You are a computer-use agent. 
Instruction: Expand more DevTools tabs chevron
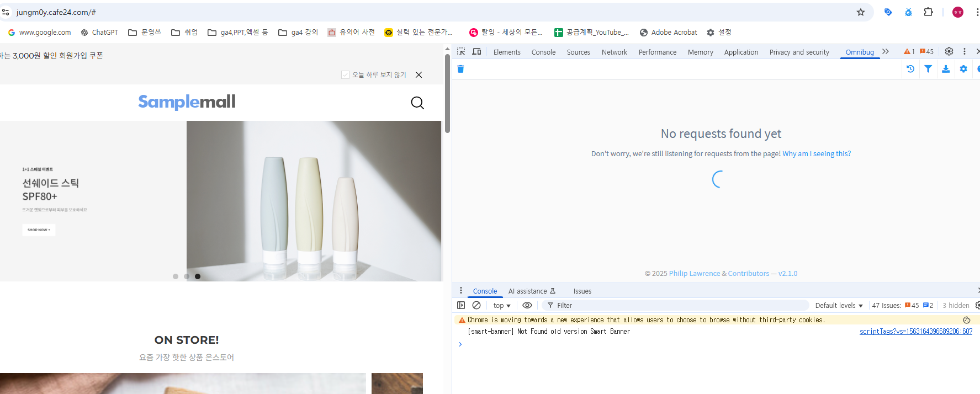[x=886, y=51]
